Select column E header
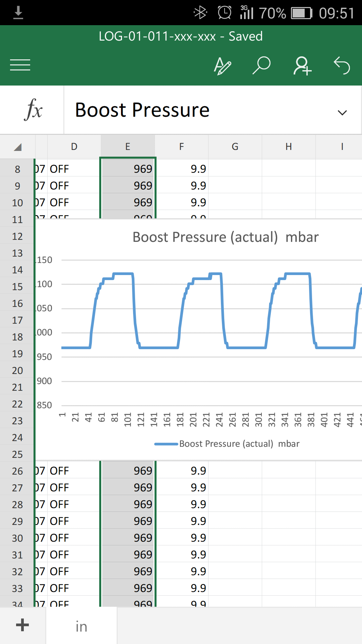The image size is (362, 644). (x=128, y=147)
